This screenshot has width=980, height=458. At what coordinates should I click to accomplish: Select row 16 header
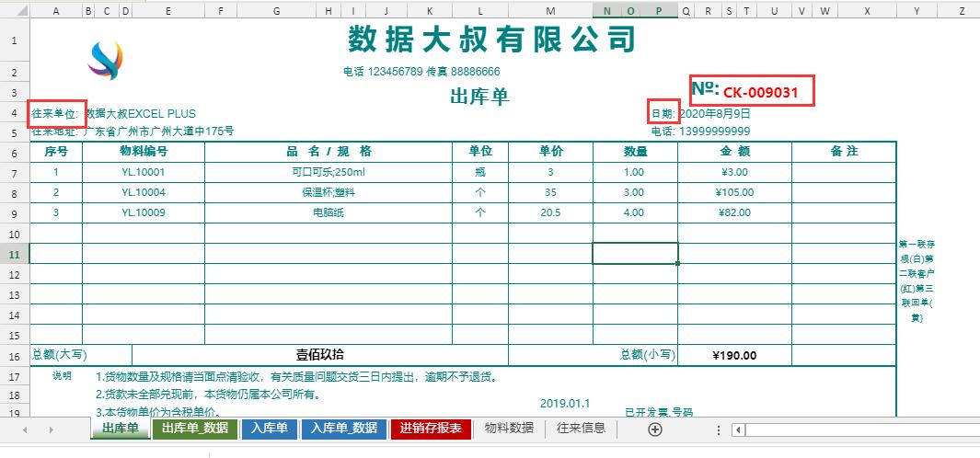click(x=15, y=356)
